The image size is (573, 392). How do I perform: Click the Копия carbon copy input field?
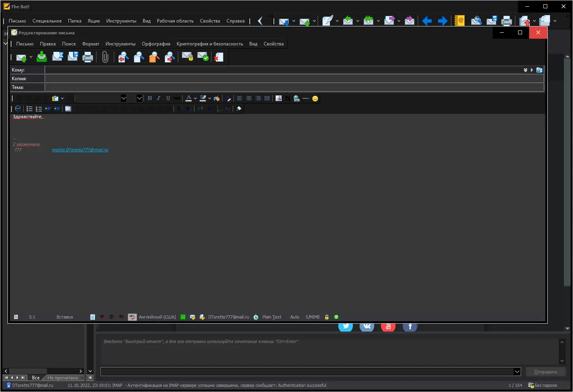coord(294,79)
